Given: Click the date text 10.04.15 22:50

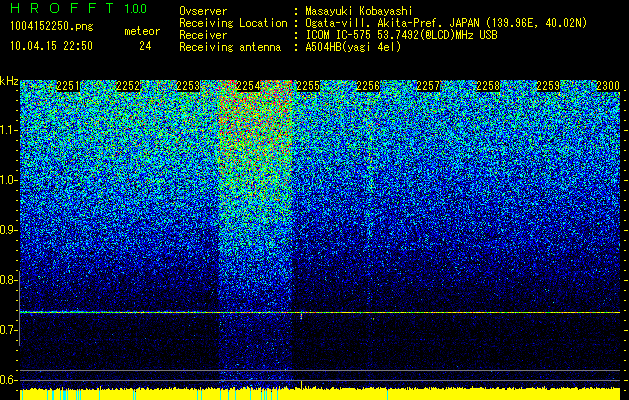Looking at the screenshot, I should pyautogui.click(x=51, y=46).
